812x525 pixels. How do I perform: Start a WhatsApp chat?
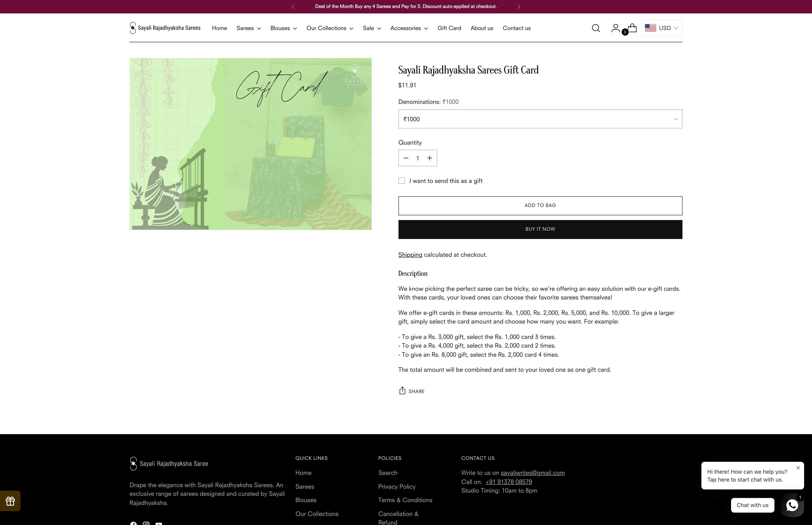pos(792,505)
